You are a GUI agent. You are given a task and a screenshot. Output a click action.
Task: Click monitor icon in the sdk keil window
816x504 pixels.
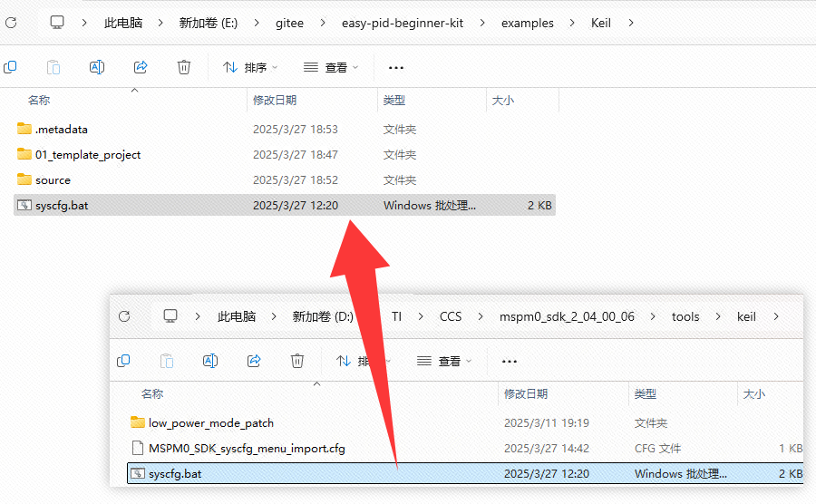tap(170, 315)
